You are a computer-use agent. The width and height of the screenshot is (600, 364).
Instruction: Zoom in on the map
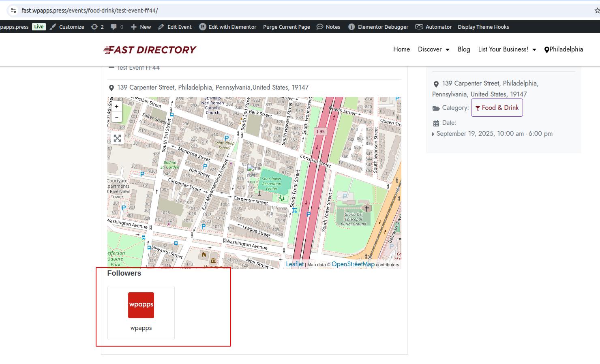[117, 107]
